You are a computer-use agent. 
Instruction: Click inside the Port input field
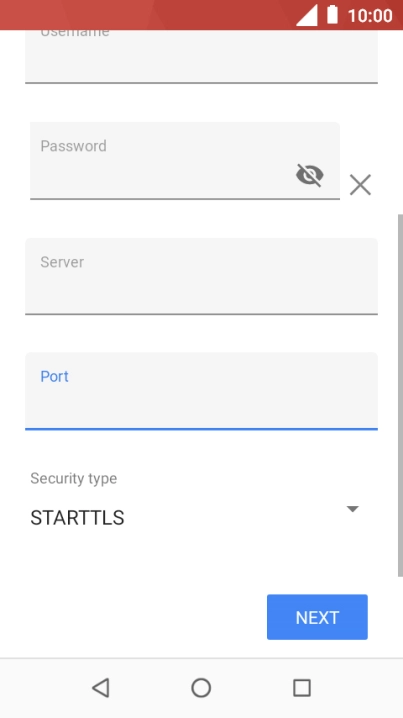tap(202, 391)
